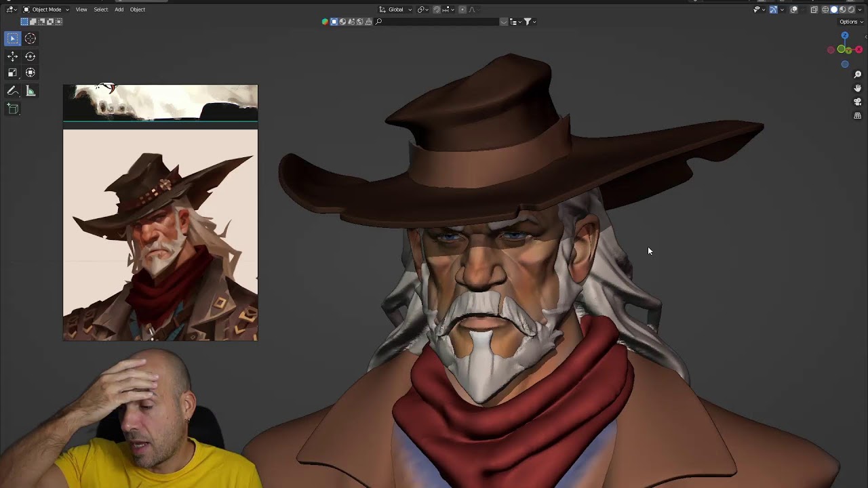Switch to material preview shading
The width and height of the screenshot is (868, 488).
click(843, 9)
